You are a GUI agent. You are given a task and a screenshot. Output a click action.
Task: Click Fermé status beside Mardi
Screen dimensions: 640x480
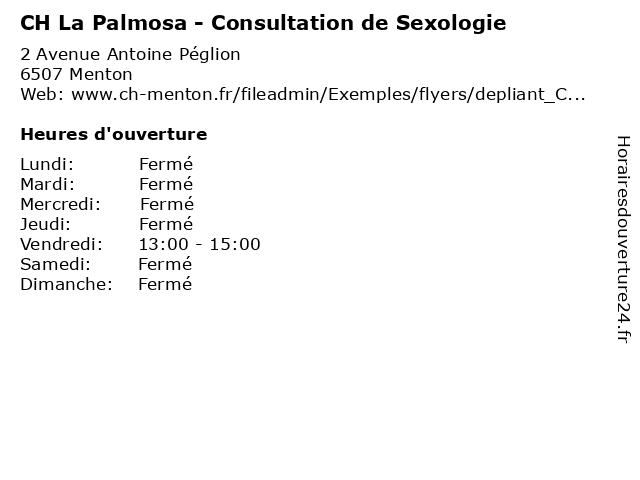[x=166, y=184]
